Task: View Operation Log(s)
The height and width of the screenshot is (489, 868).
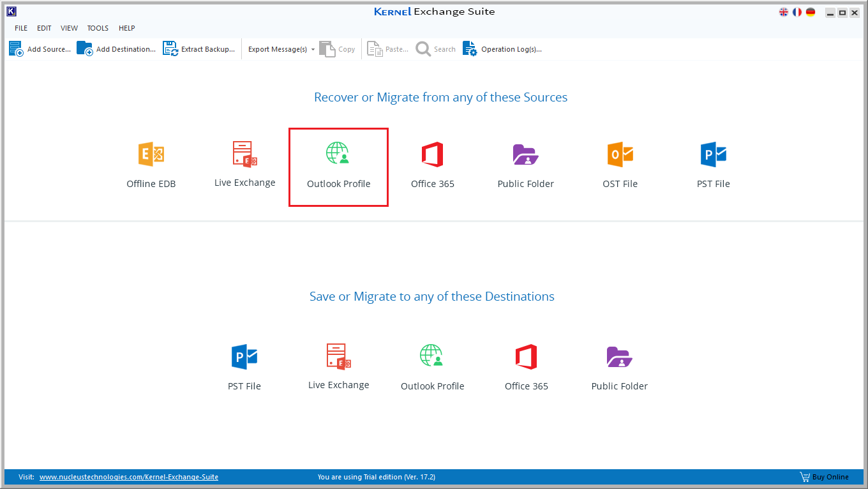Action: coord(502,49)
